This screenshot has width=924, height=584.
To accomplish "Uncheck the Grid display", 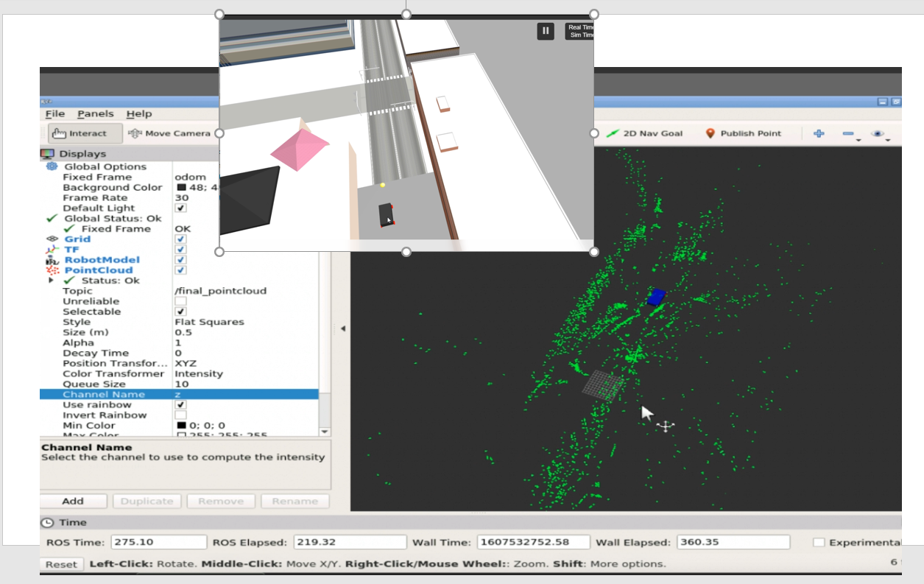I will pos(182,239).
